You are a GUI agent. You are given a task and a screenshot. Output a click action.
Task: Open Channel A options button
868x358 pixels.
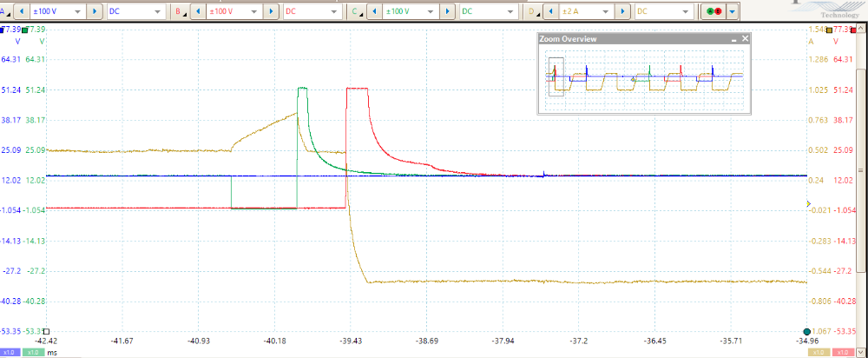pyautogui.click(x=3, y=12)
